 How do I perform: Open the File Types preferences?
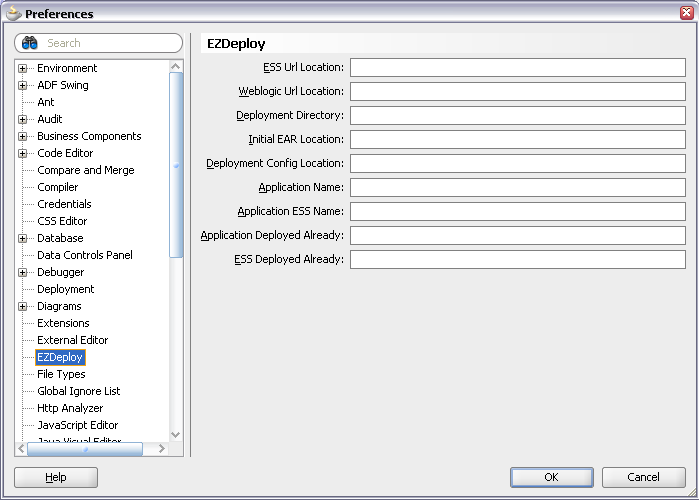[61, 374]
